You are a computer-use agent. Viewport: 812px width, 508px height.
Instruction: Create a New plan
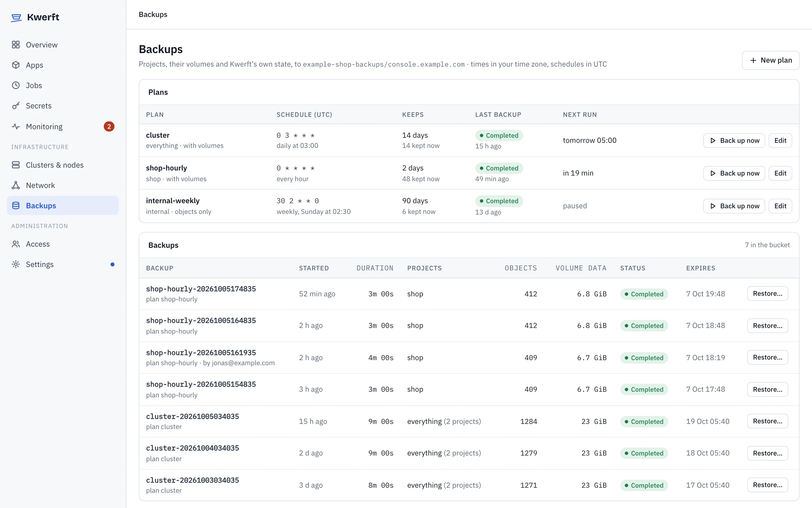(770, 60)
